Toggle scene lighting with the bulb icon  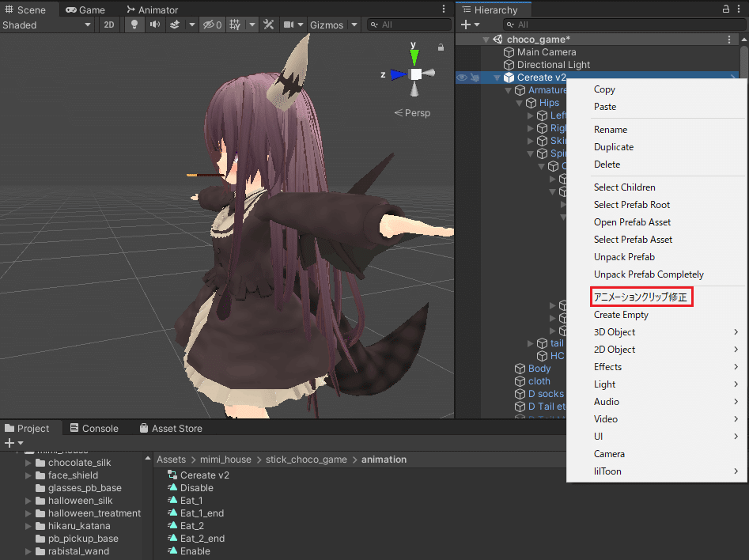coord(134,25)
